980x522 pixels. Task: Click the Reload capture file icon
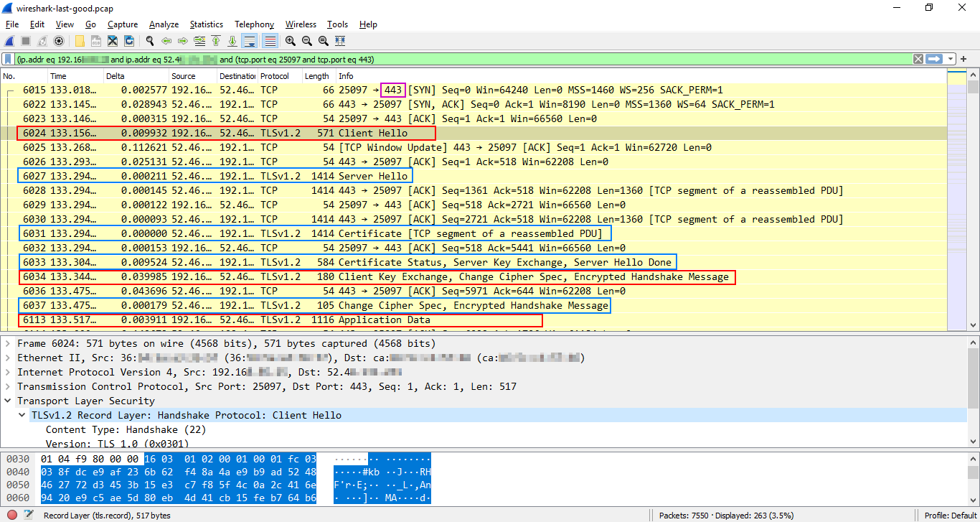129,41
